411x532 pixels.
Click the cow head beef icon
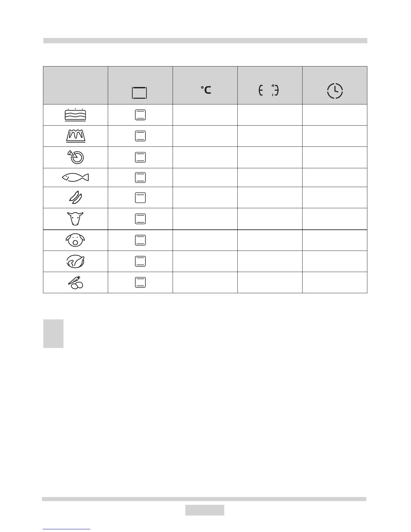pyautogui.click(x=75, y=219)
